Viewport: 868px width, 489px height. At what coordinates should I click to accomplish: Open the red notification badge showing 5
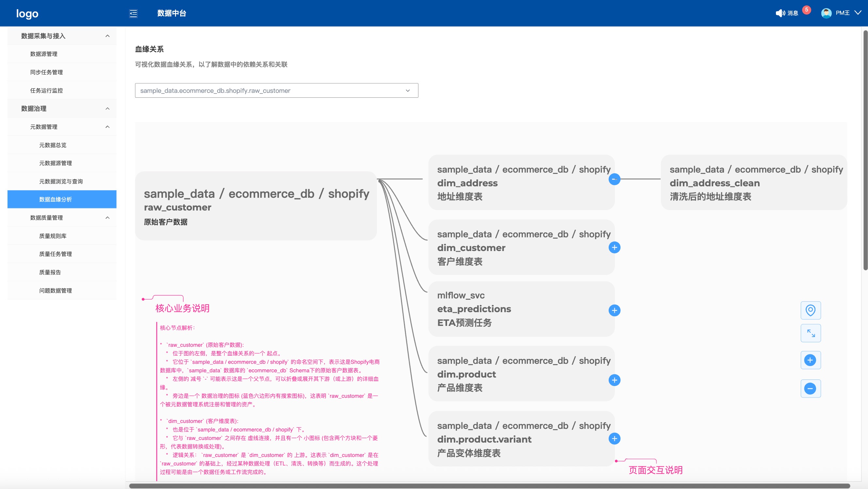click(807, 10)
